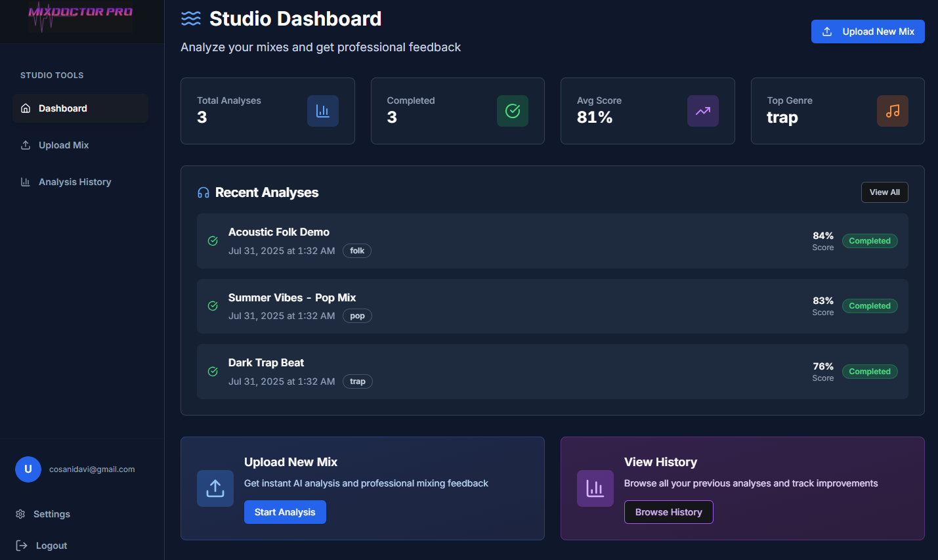Open Settings from the sidebar
The image size is (938, 560).
pyautogui.click(x=51, y=514)
